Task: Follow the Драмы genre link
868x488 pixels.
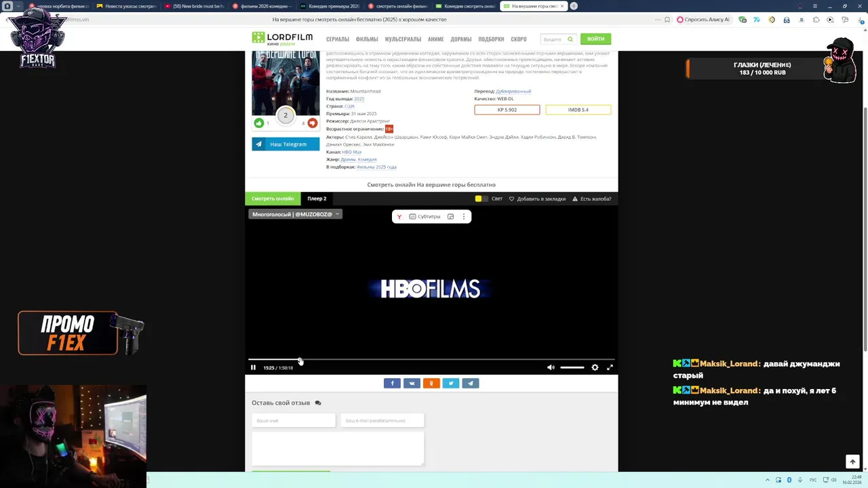Action: 348,159
